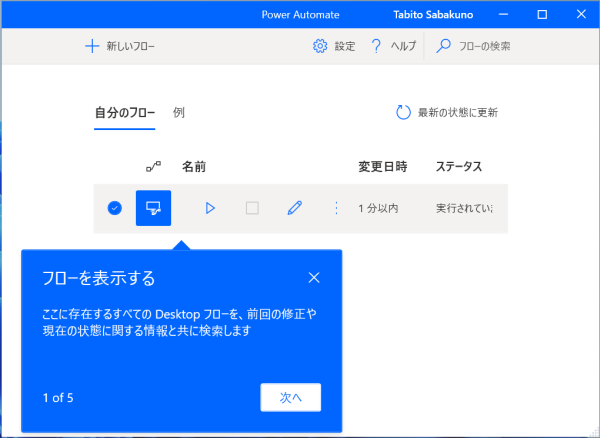Switch to the 自分のフロー tab
600x438 pixels.
click(x=125, y=113)
